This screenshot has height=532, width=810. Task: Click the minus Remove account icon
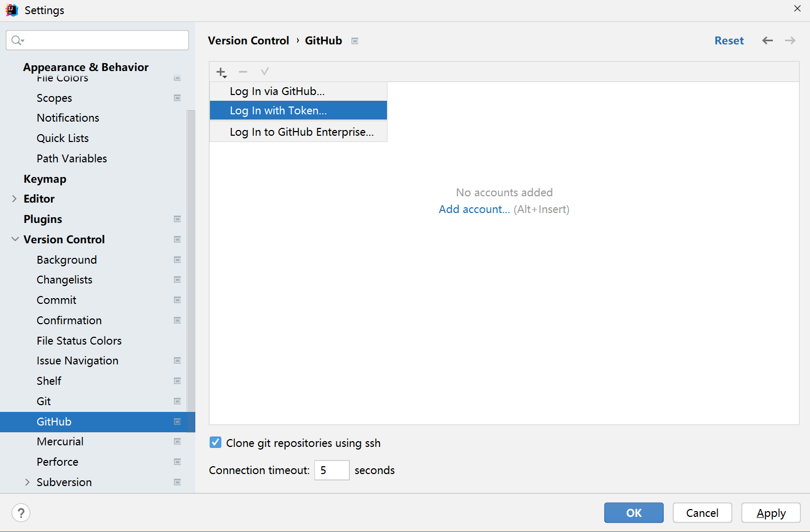click(243, 72)
